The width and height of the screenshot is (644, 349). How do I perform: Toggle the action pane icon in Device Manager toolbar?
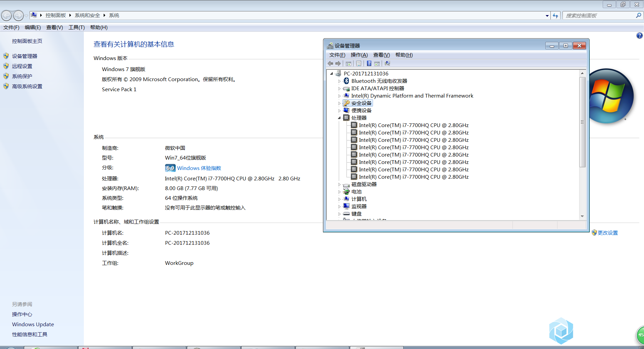point(377,63)
